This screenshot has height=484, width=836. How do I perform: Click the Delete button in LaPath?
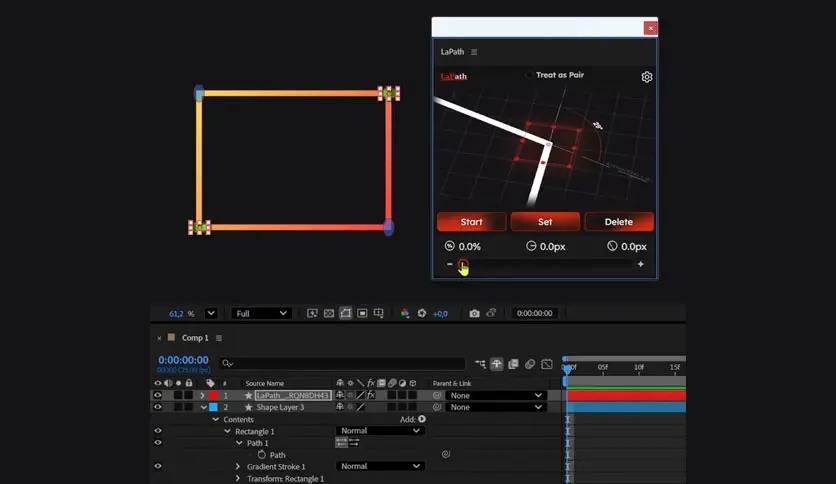(618, 222)
